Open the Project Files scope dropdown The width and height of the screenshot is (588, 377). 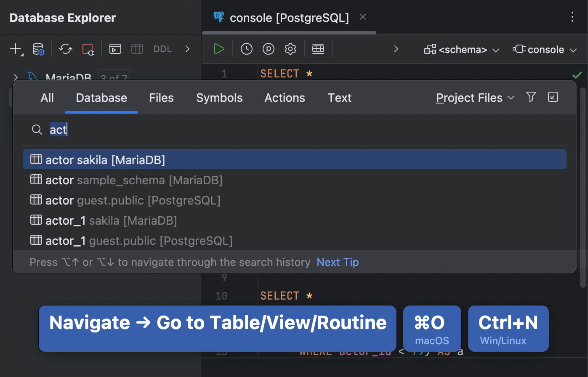(x=475, y=98)
